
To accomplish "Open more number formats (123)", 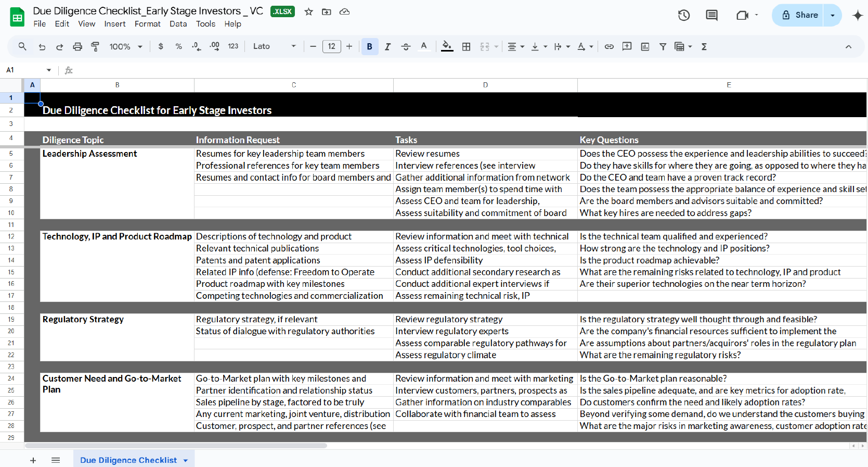I will coord(233,46).
